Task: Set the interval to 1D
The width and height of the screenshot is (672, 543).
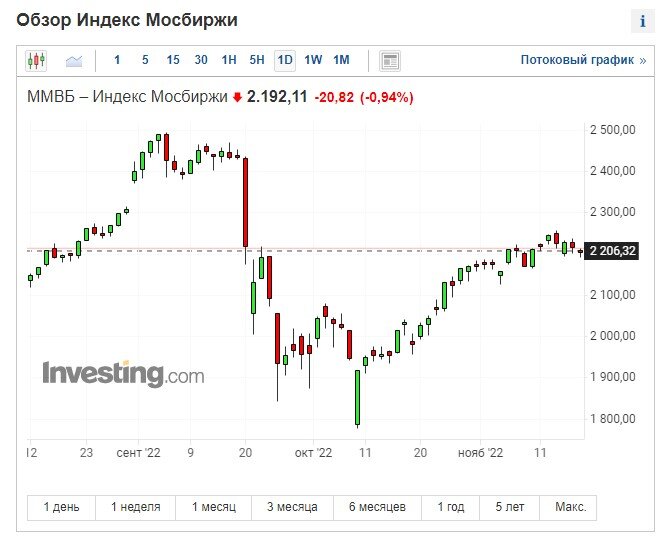Action: pos(285,60)
